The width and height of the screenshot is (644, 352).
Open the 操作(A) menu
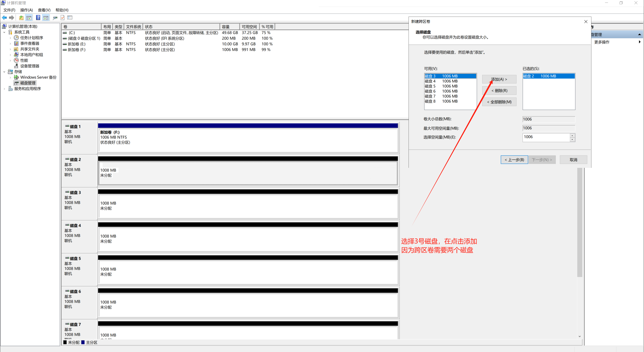pos(26,10)
